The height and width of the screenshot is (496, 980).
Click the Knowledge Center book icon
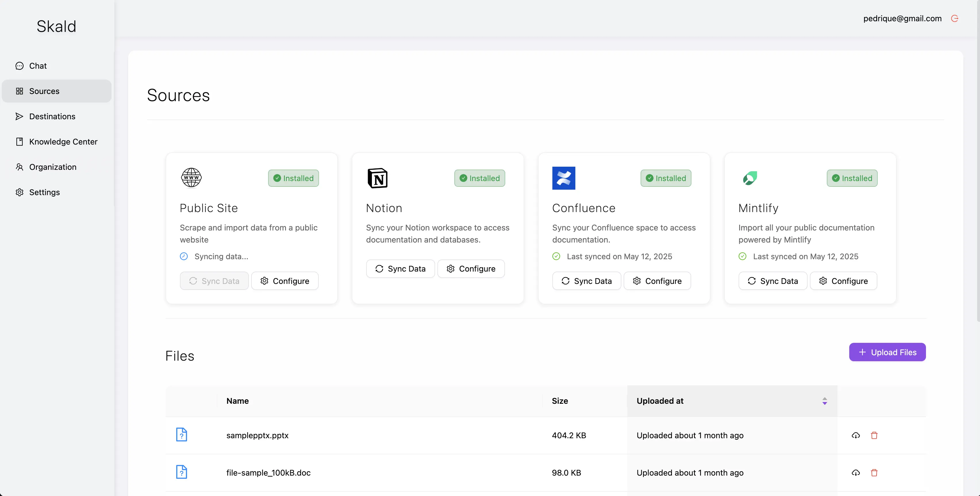[x=20, y=141]
